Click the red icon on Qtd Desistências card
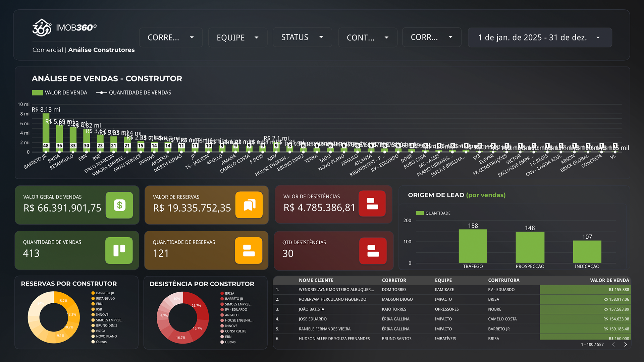The image size is (644, 362). 373,251
